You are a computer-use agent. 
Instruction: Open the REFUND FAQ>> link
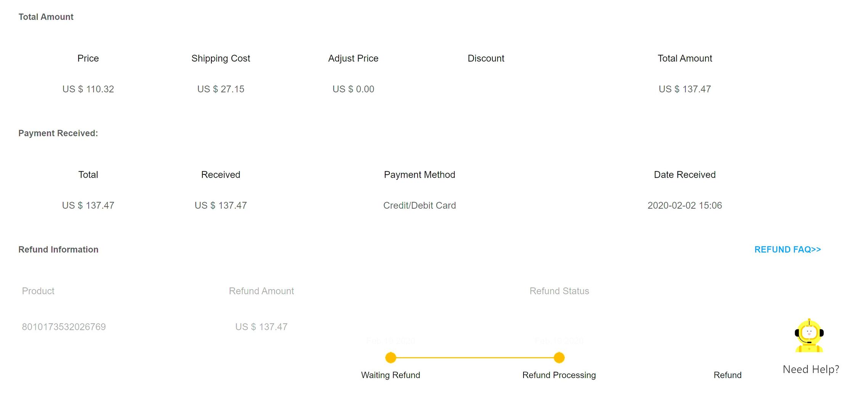[x=787, y=249]
